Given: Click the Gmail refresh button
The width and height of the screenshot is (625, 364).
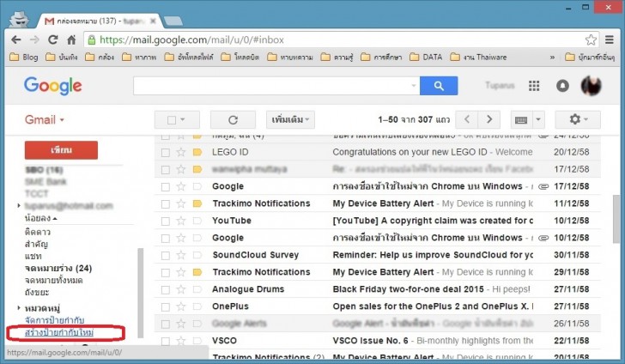Looking at the screenshot, I should tap(233, 119).
